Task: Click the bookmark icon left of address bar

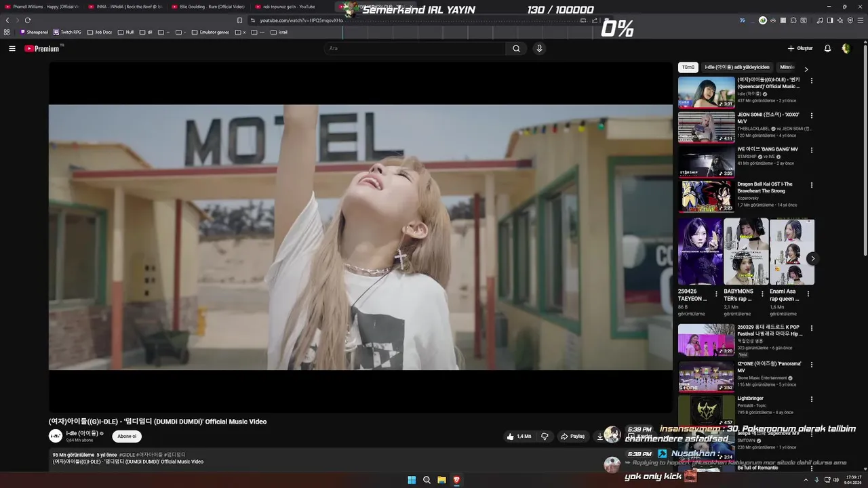Action: (x=239, y=20)
